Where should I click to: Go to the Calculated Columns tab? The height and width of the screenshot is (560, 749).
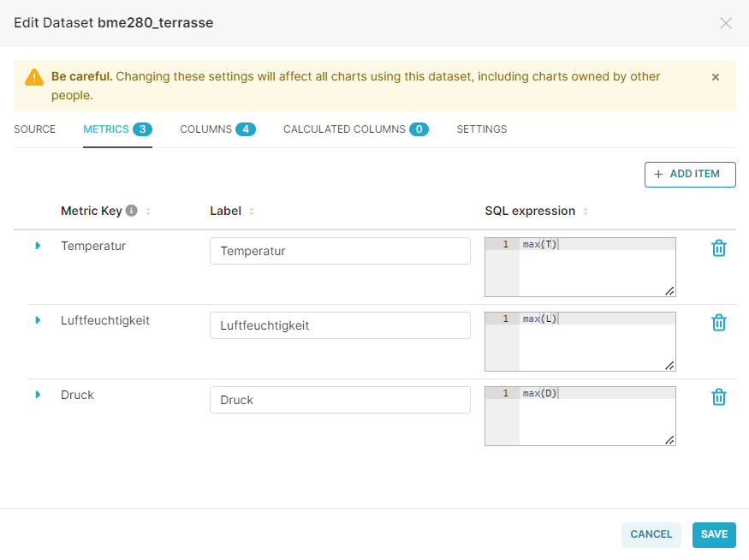[x=356, y=129]
